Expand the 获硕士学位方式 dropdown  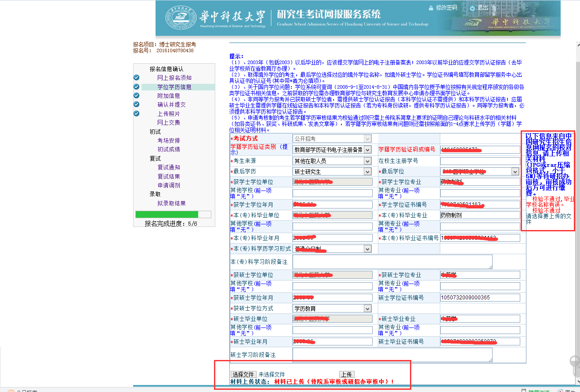click(332, 309)
